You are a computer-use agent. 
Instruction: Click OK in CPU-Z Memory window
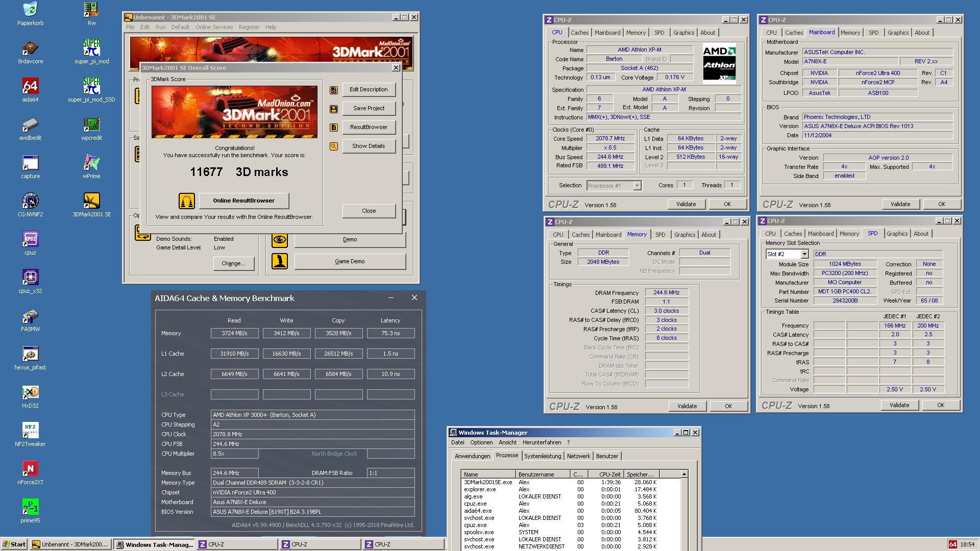point(728,406)
